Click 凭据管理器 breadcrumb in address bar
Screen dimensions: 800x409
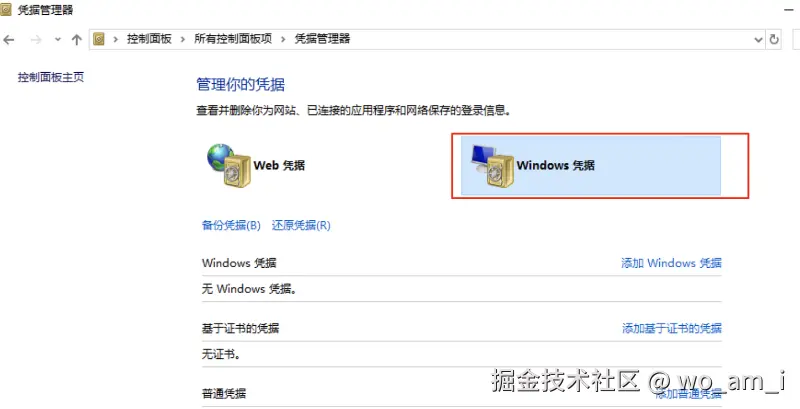pos(322,39)
